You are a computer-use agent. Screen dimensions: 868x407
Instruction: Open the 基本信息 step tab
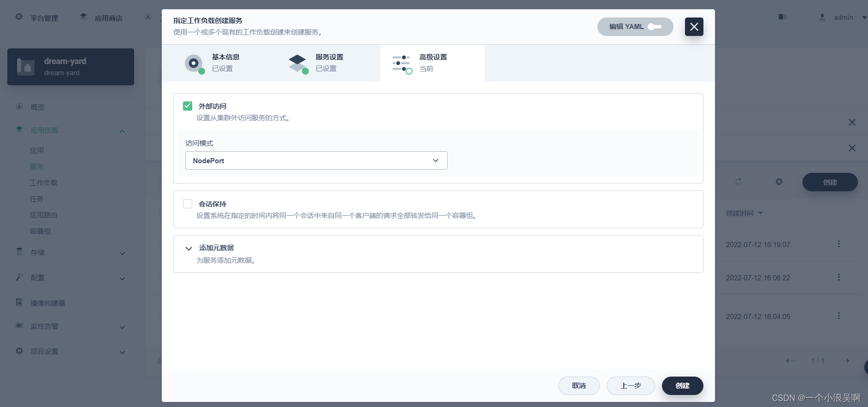(x=213, y=63)
